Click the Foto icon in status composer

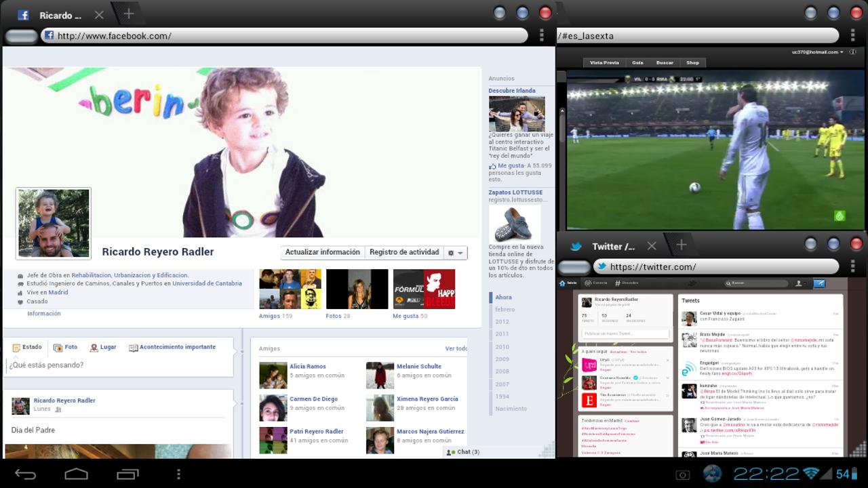[58, 347]
